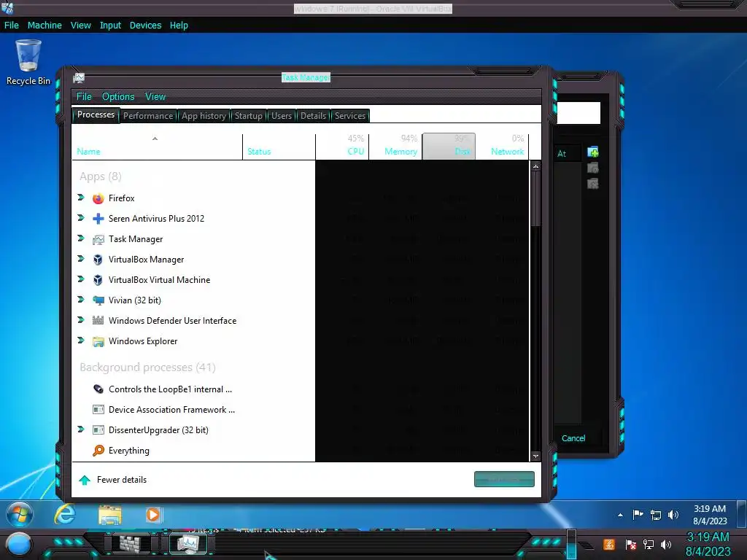The image size is (747, 560).
Task: Switch to the Startup tab
Action: coord(248,116)
